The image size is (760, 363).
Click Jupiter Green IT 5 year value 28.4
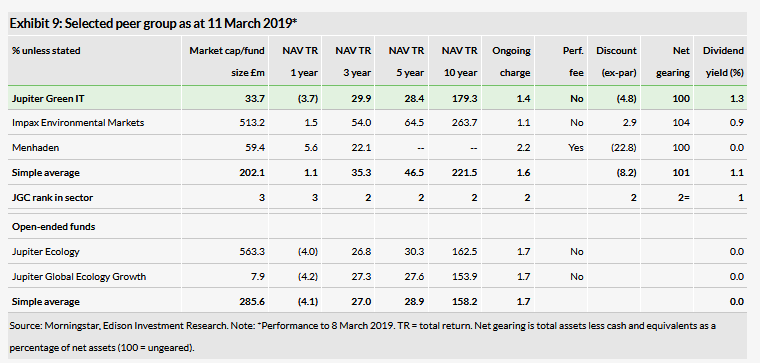coord(414,98)
